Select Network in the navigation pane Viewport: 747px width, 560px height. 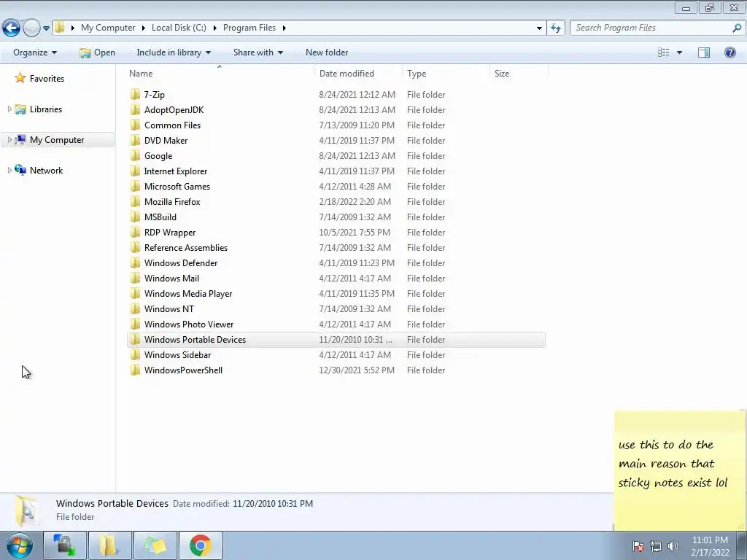coord(46,170)
